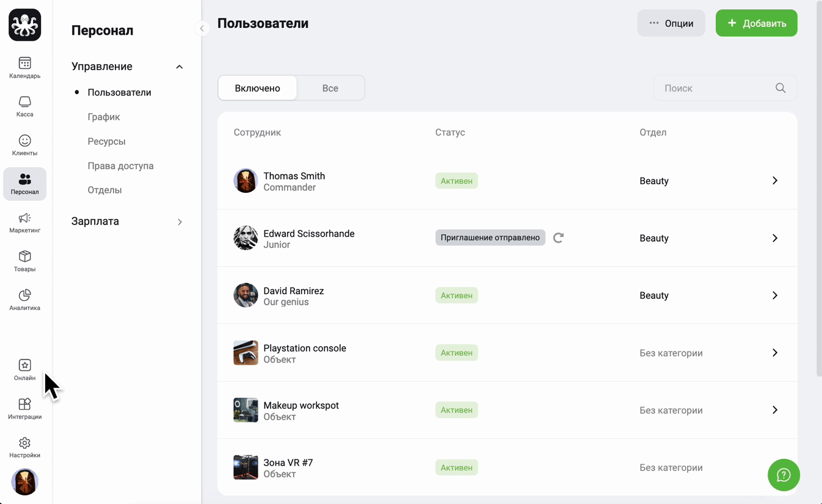Click the Добавить button
The image size is (822, 504).
click(x=756, y=23)
